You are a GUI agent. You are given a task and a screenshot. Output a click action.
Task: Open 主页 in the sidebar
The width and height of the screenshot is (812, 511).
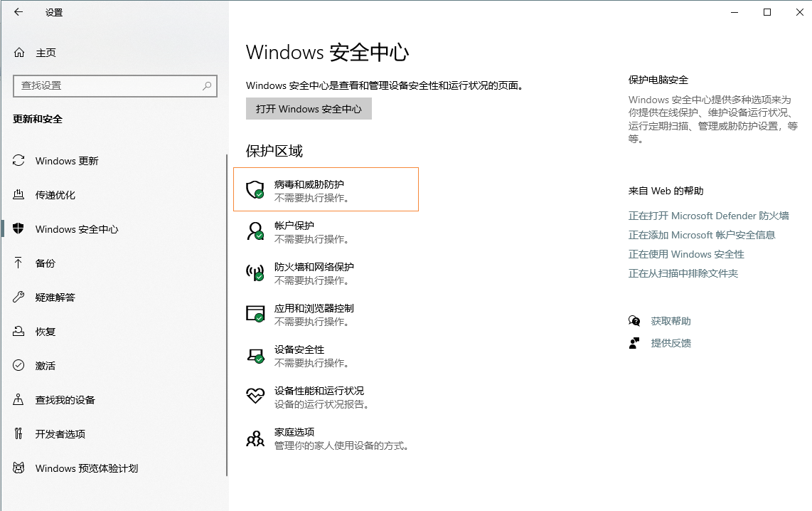point(46,53)
